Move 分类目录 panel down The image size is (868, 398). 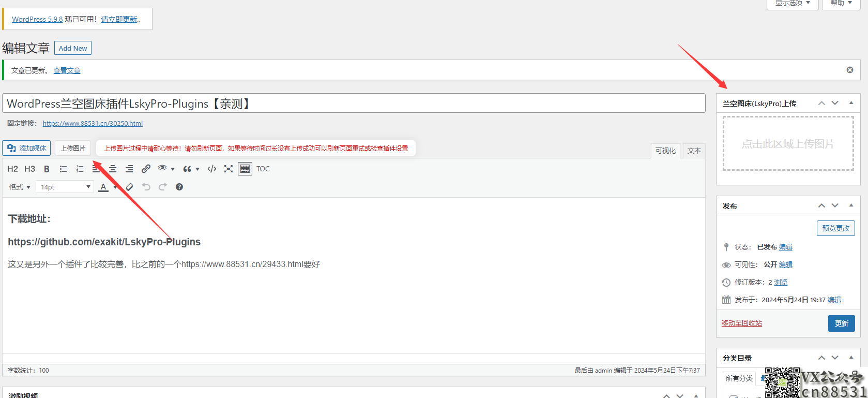point(835,358)
